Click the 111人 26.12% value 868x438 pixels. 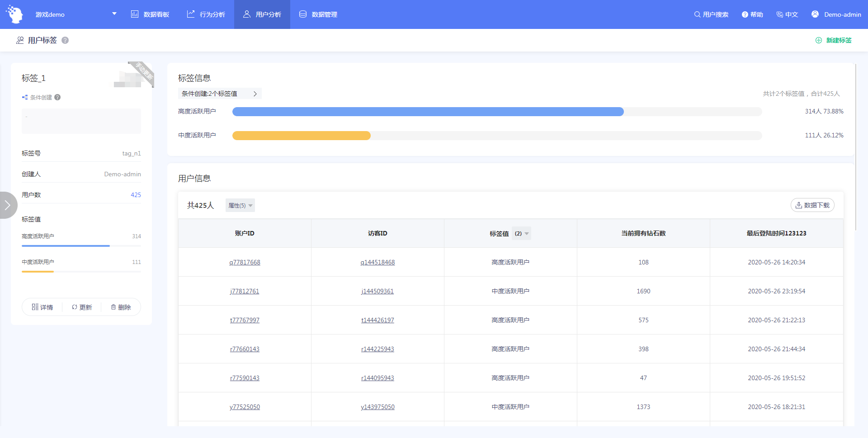(824, 135)
